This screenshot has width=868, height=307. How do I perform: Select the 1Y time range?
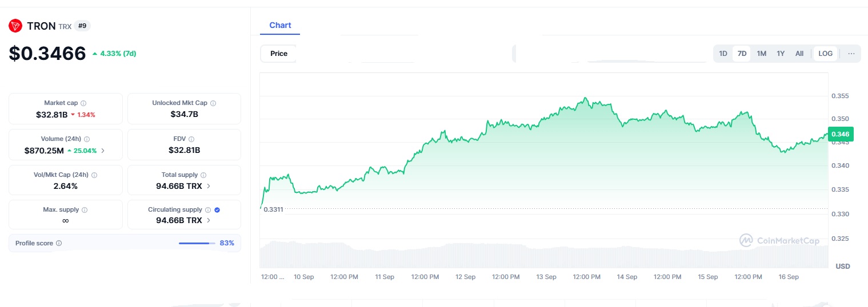781,54
